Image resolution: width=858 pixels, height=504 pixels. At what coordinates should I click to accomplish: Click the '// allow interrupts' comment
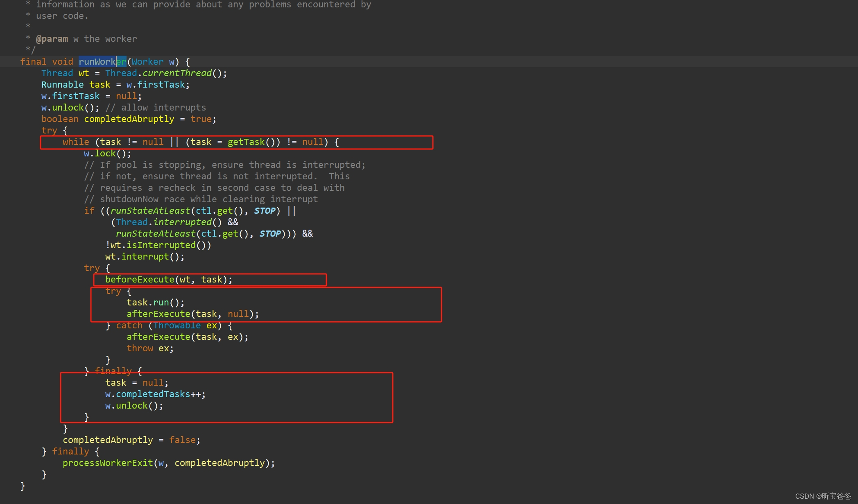156,107
